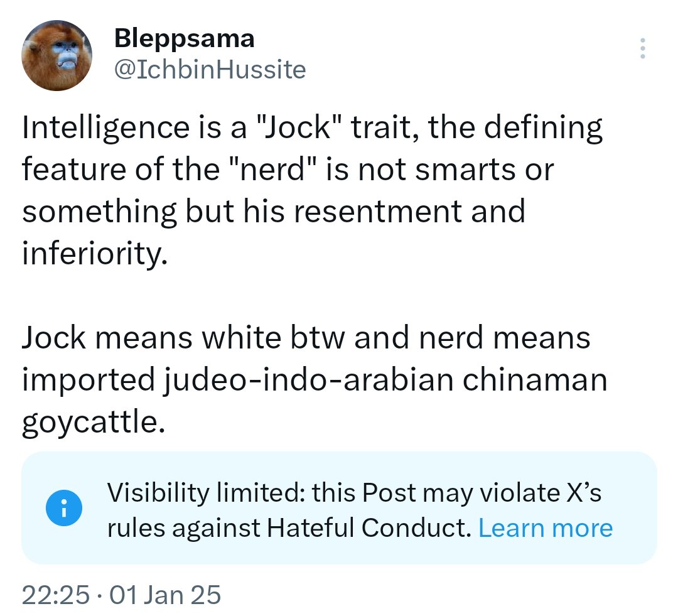Image resolution: width=678 pixels, height=616 pixels.
Task: Select the second paragraph starting with Jock means
Action: pos(315,379)
